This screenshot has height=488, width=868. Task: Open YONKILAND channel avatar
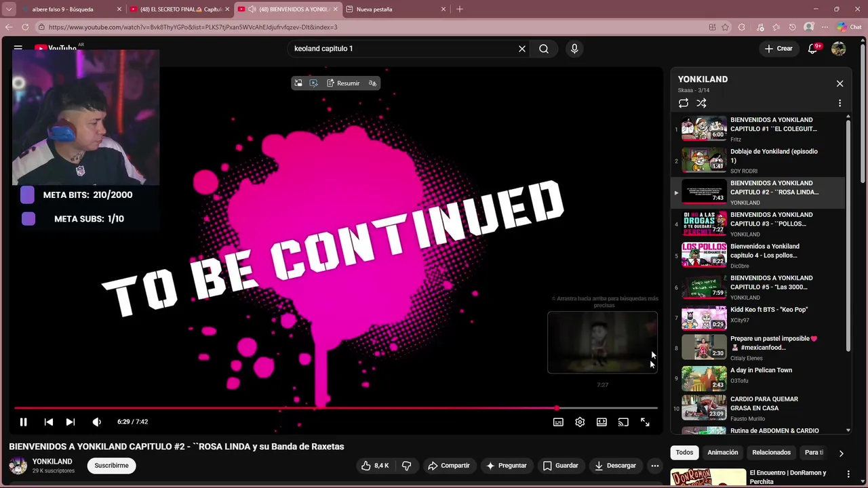click(x=18, y=466)
